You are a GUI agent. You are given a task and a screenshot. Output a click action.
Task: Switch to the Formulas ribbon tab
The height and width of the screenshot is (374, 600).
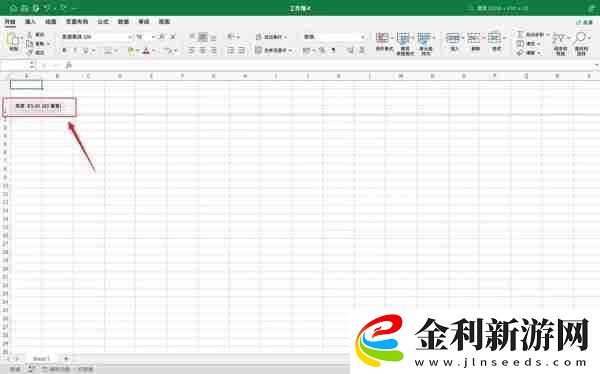pos(103,22)
